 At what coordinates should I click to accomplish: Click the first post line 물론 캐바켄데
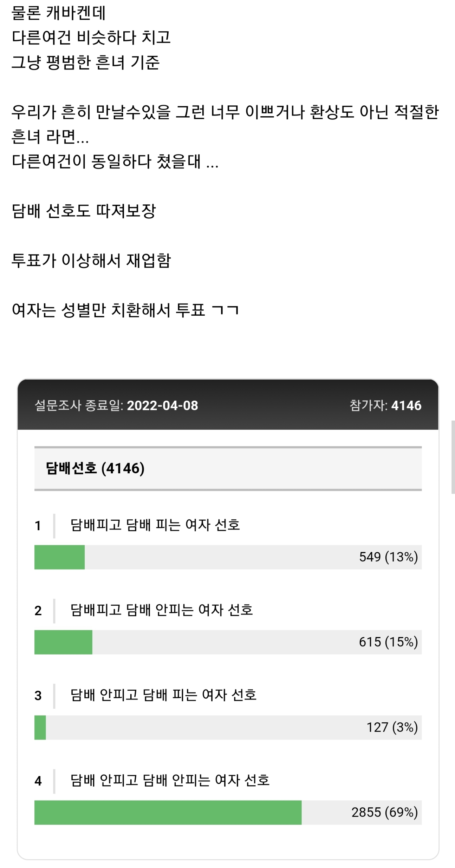pyautogui.click(x=59, y=13)
